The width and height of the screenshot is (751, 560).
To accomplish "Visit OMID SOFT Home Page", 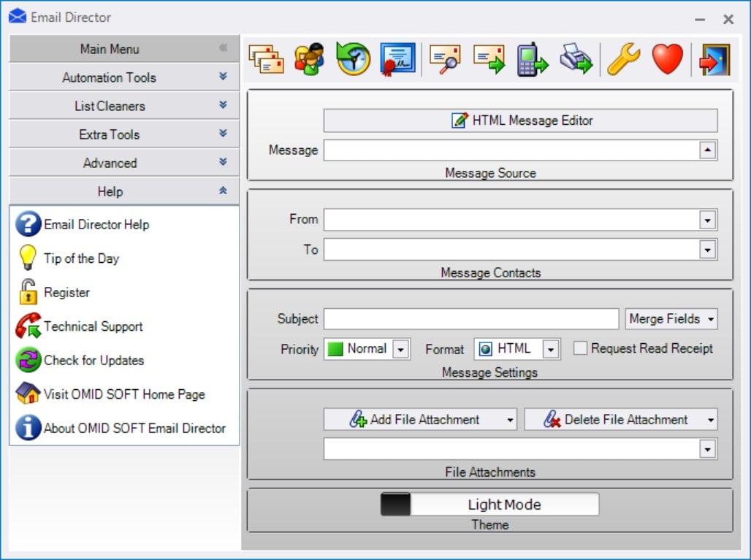I will (x=124, y=394).
